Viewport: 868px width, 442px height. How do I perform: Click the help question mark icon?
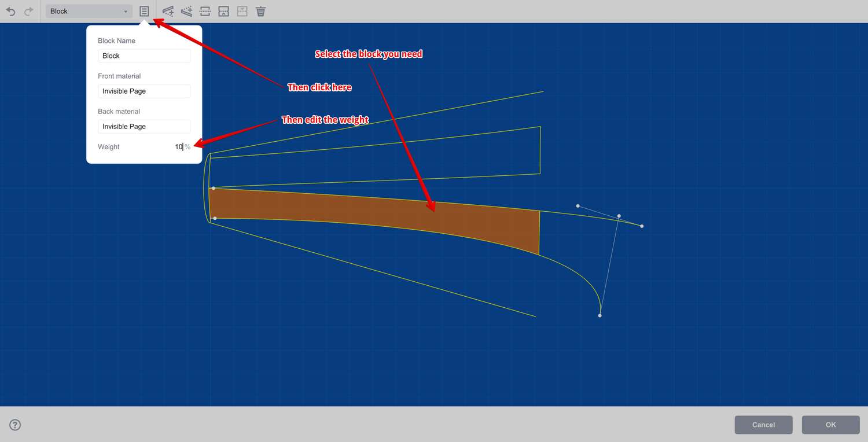point(15,425)
